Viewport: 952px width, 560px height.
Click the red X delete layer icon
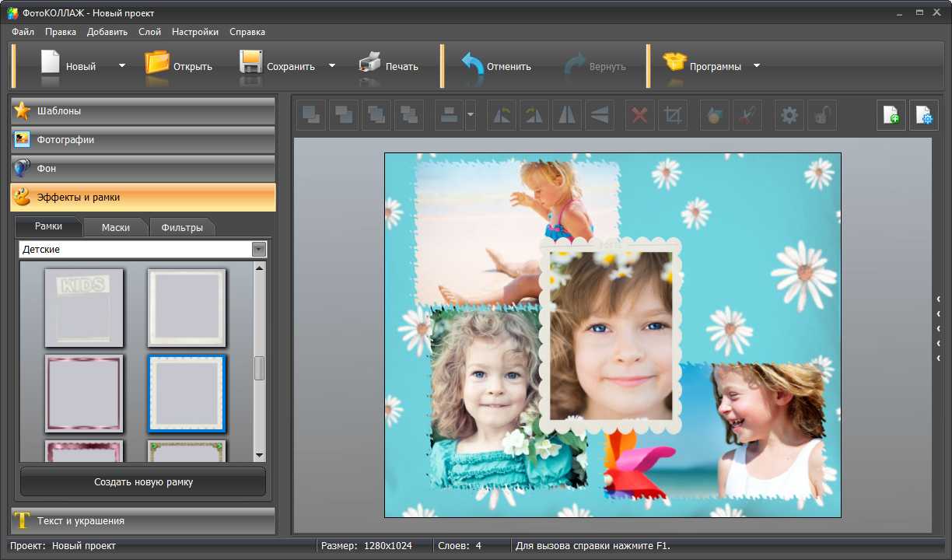pyautogui.click(x=639, y=116)
